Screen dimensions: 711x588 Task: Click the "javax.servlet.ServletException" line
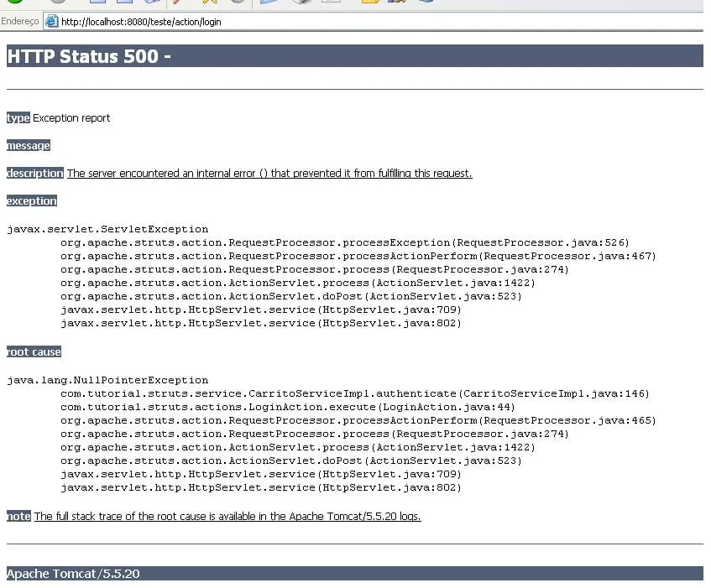click(107, 229)
